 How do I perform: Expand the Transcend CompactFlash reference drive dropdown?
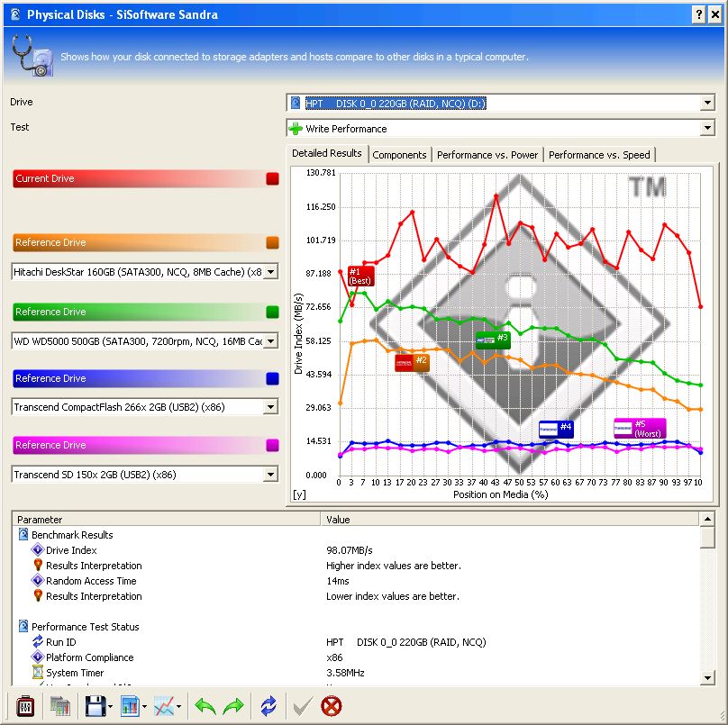[x=270, y=407]
